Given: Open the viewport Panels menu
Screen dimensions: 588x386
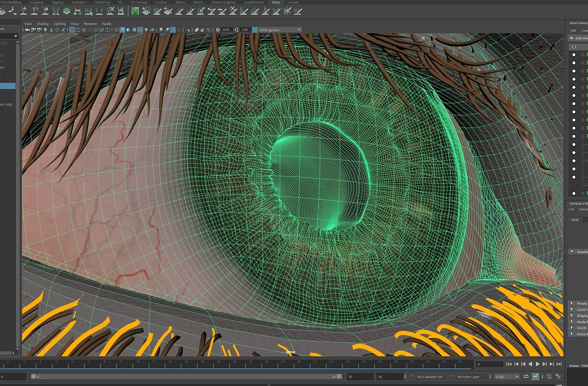Looking at the screenshot, I should pyautogui.click(x=106, y=24).
